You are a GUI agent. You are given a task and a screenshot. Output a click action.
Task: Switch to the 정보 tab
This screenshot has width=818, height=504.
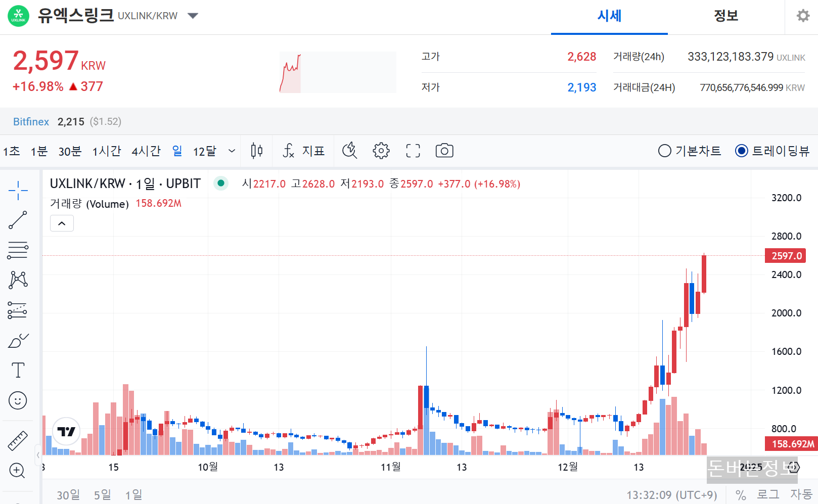click(726, 16)
